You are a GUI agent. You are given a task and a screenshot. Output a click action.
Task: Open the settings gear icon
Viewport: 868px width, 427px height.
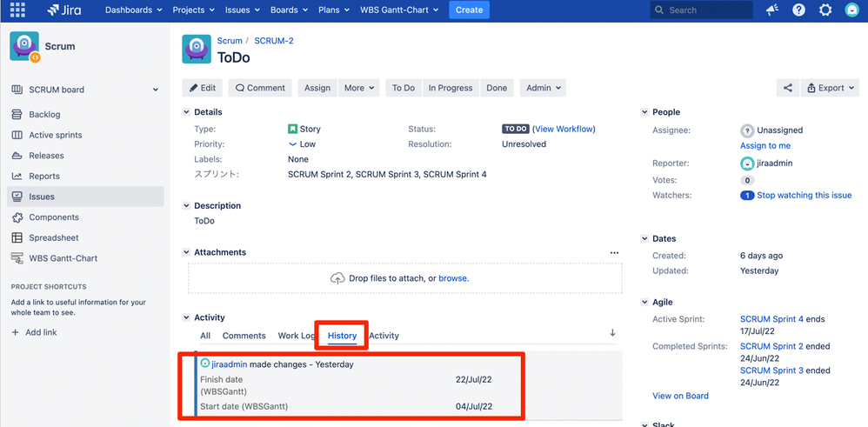[x=825, y=10]
